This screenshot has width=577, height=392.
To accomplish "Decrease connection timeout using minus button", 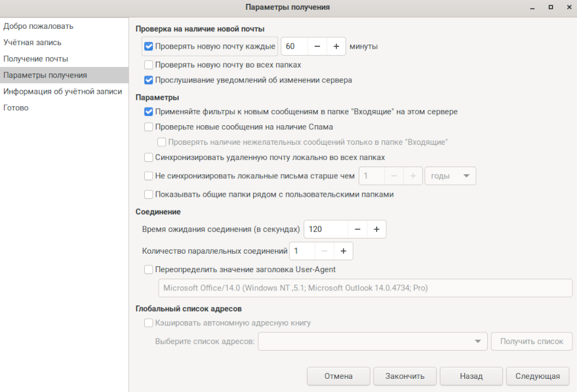I will click(357, 229).
